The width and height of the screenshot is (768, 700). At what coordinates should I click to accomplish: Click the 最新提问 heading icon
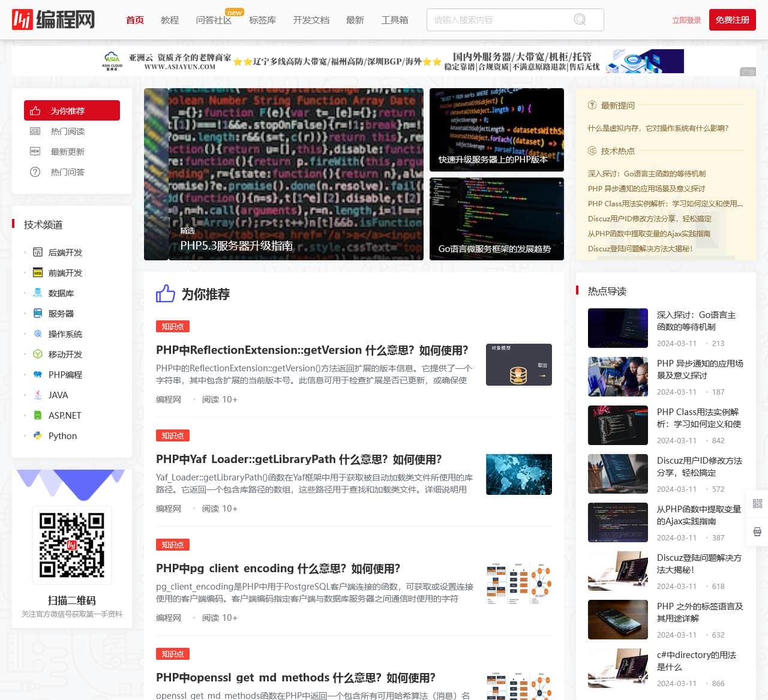[592, 105]
